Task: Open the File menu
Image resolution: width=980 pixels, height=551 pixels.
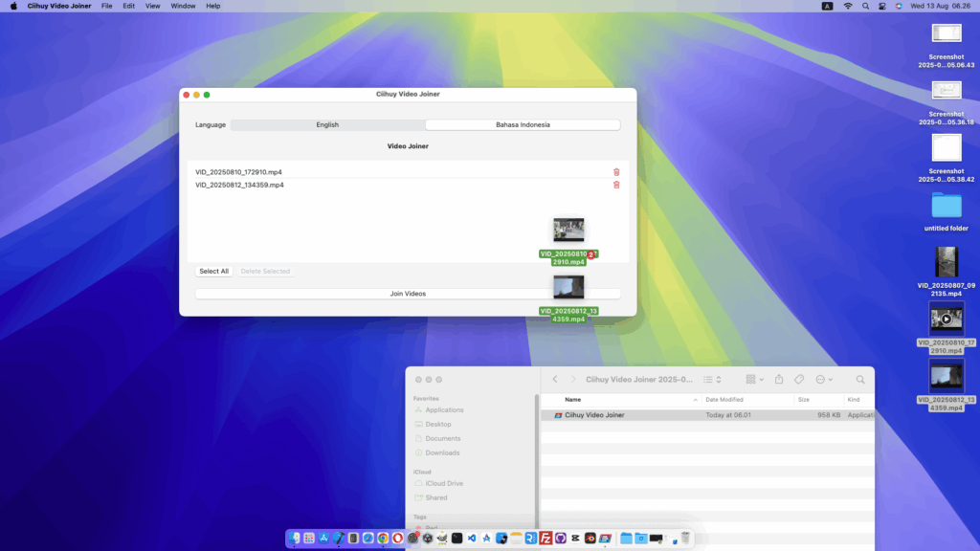Action: click(x=107, y=7)
